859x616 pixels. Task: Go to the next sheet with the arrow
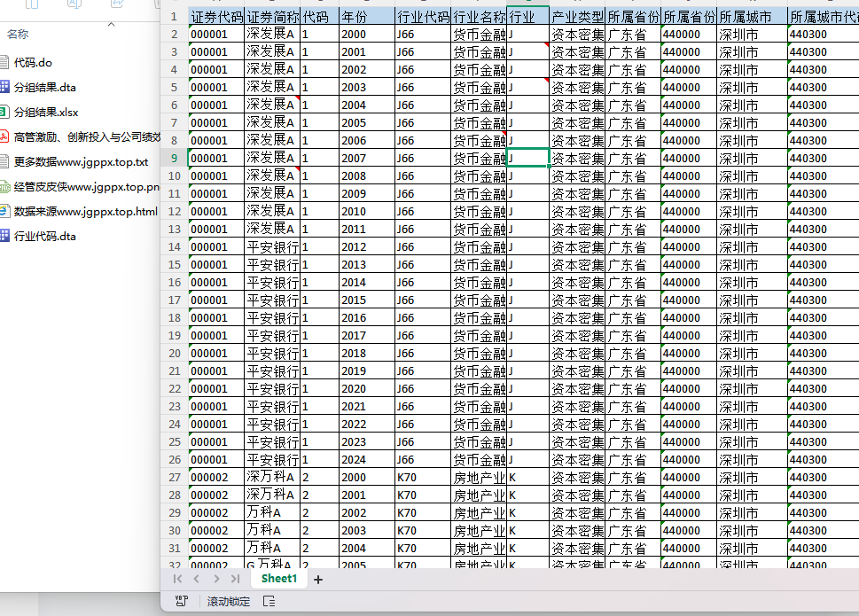(216, 579)
